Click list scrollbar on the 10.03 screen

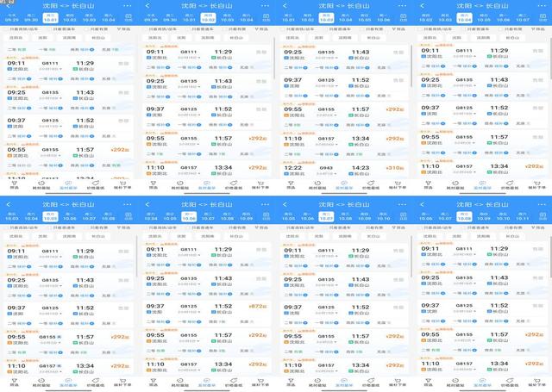(x=411, y=67)
